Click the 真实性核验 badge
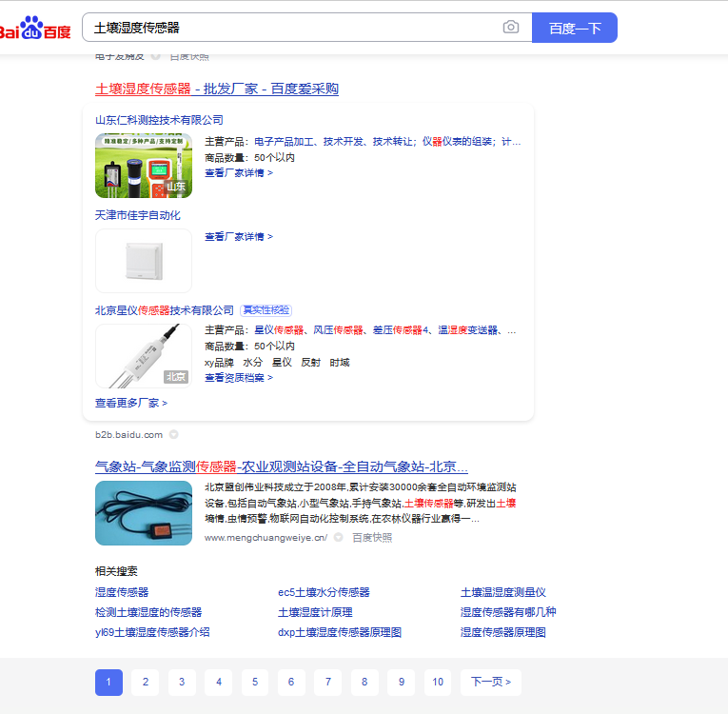 [x=266, y=309]
